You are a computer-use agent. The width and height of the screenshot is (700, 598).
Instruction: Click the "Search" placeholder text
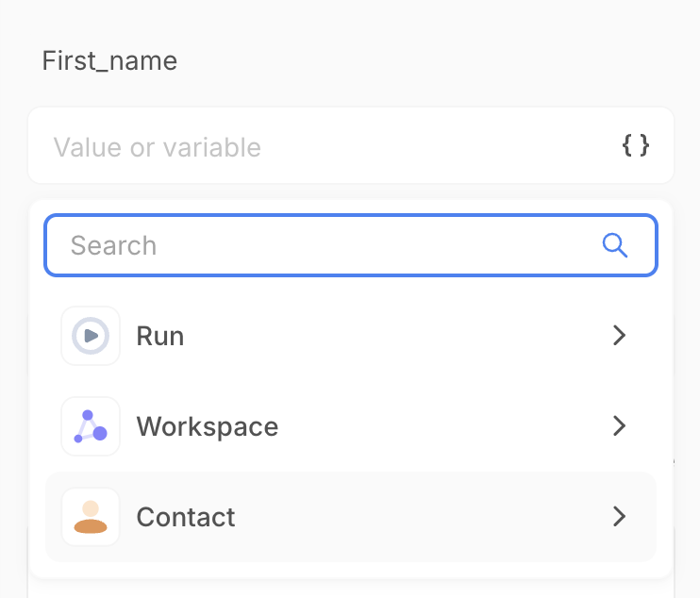[x=113, y=245]
